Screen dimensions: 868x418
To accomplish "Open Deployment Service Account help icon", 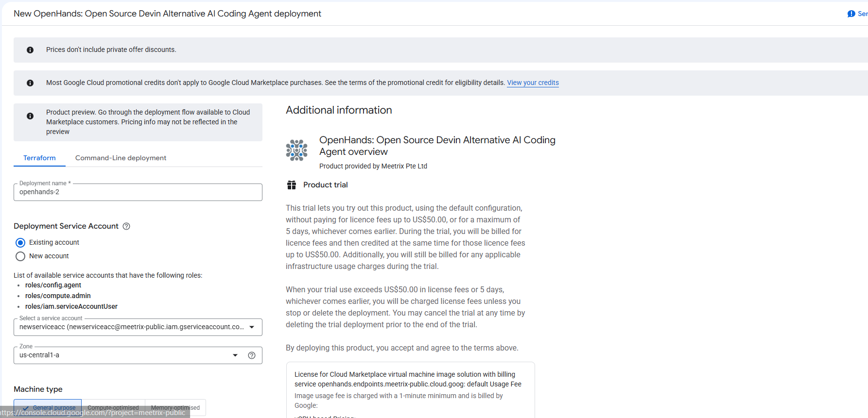I will [x=126, y=226].
